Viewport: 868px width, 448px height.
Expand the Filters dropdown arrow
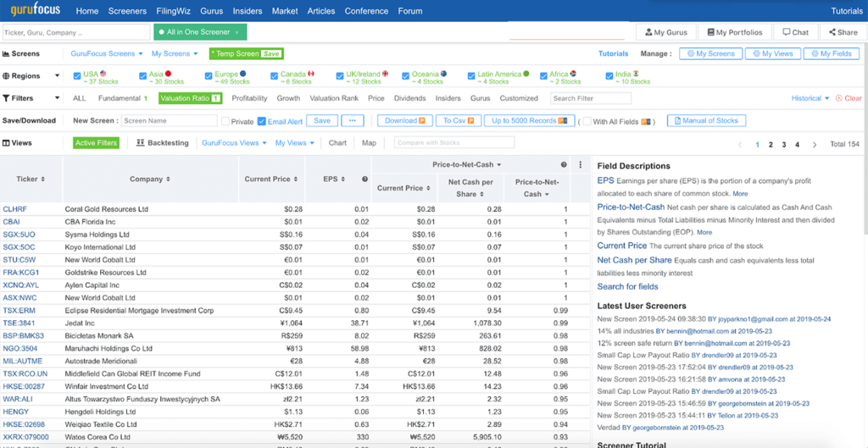point(57,98)
